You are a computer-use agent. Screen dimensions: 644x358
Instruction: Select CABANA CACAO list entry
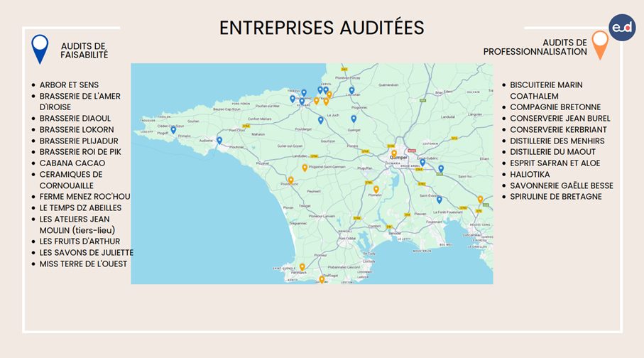[72, 163]
